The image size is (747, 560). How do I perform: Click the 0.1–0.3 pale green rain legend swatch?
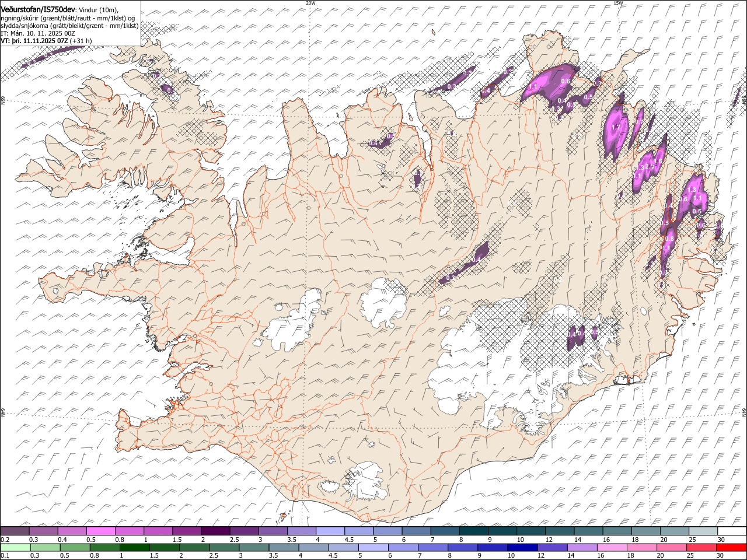pyautogui.click(x=15, y=547)
